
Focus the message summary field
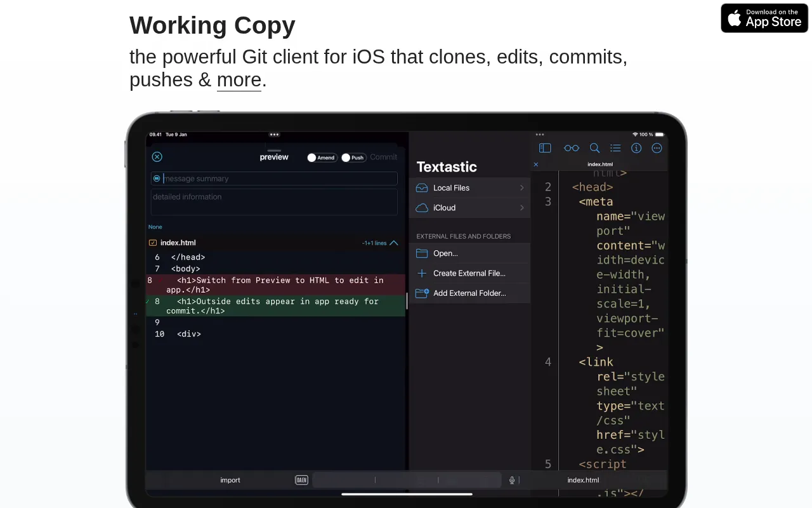274,178
